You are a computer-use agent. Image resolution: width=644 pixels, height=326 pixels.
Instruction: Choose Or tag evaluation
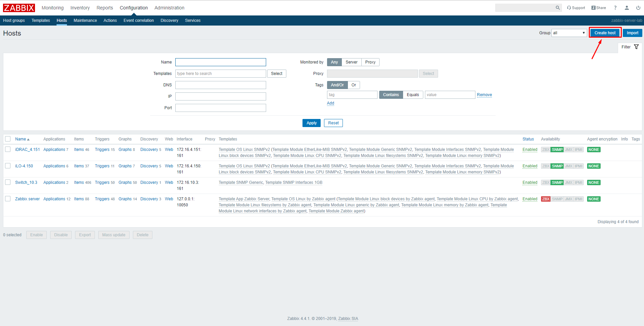pos(354,85)
